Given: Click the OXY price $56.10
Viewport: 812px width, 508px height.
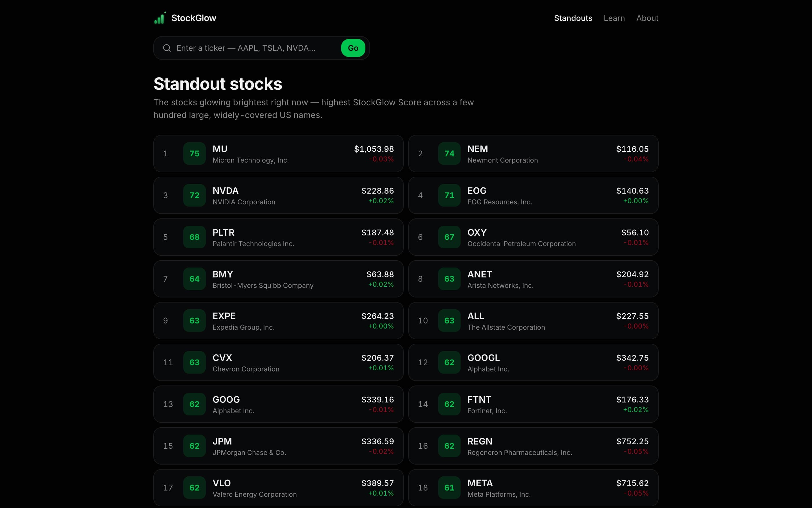Looking at the screenshot, I should click(x=635, y=233).
